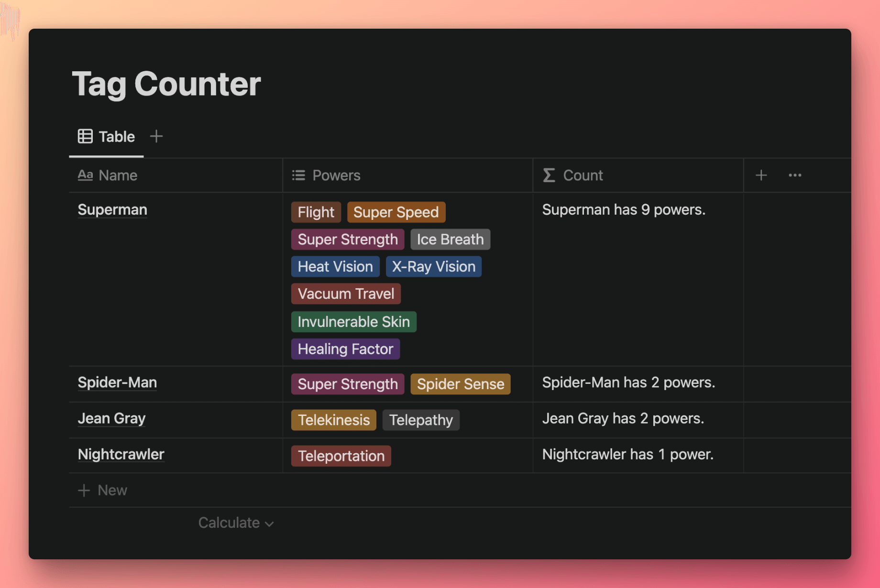Click the Spider Sense tag
880x588 pixels.
(x=461, y=384)
